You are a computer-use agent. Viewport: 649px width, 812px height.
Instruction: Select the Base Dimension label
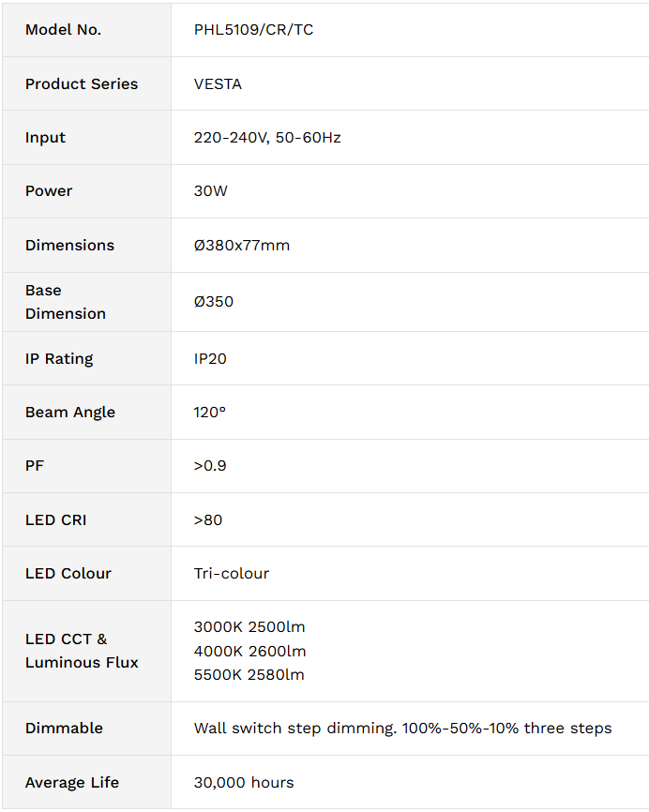66,302
